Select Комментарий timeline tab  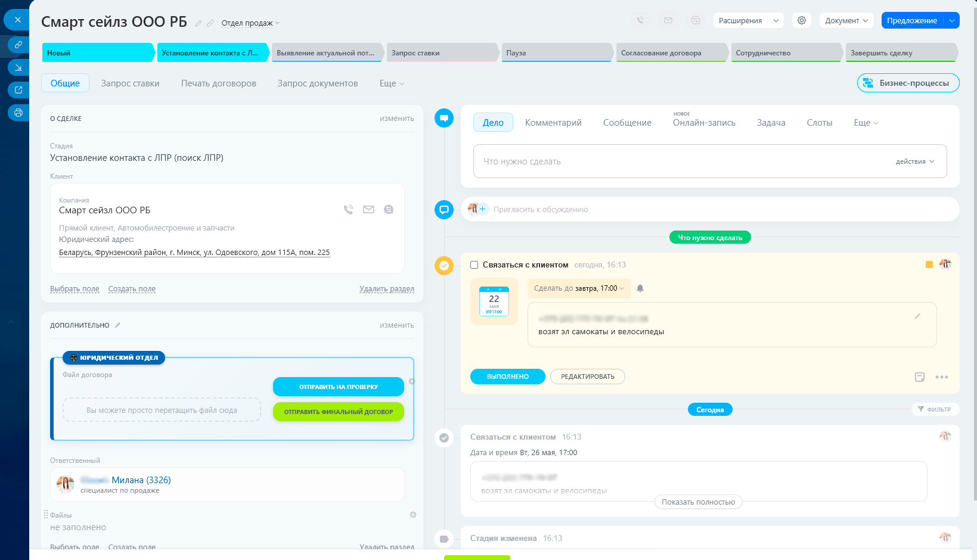click(x=553, y=123)
